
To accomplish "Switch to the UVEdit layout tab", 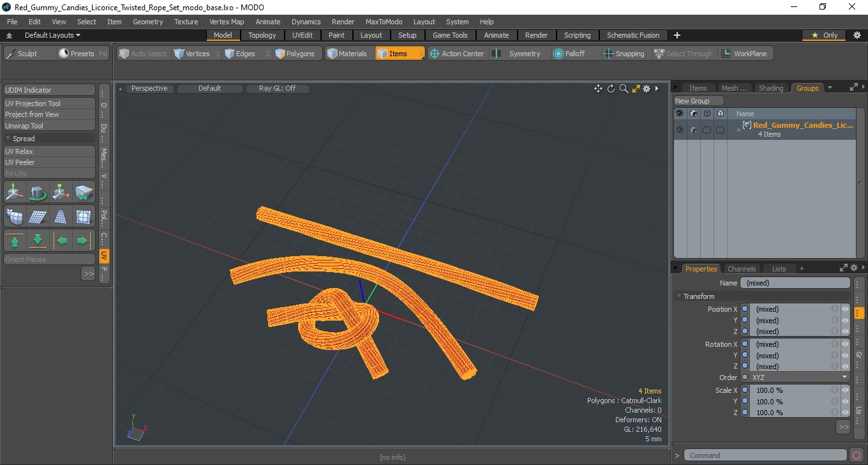I will [x=303, y=35].
